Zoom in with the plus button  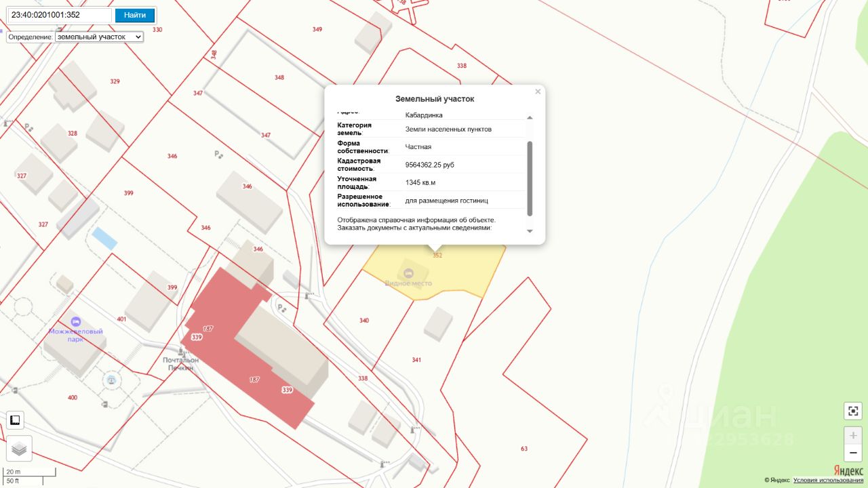[853, 435]
